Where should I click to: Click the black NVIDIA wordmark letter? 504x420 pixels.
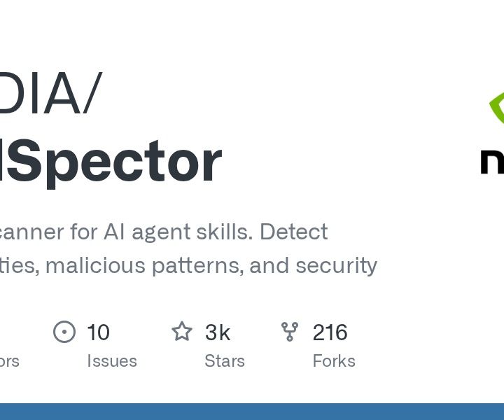point(492,161)
